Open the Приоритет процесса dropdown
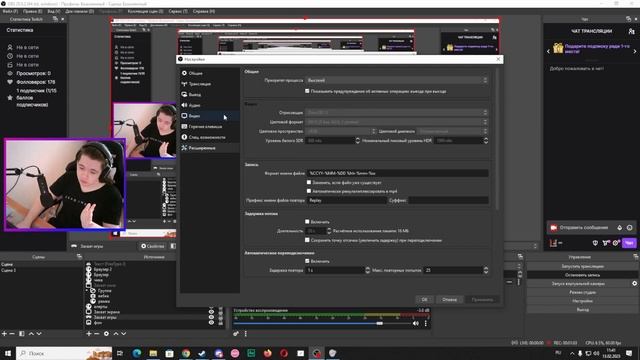 pos(396,80)
